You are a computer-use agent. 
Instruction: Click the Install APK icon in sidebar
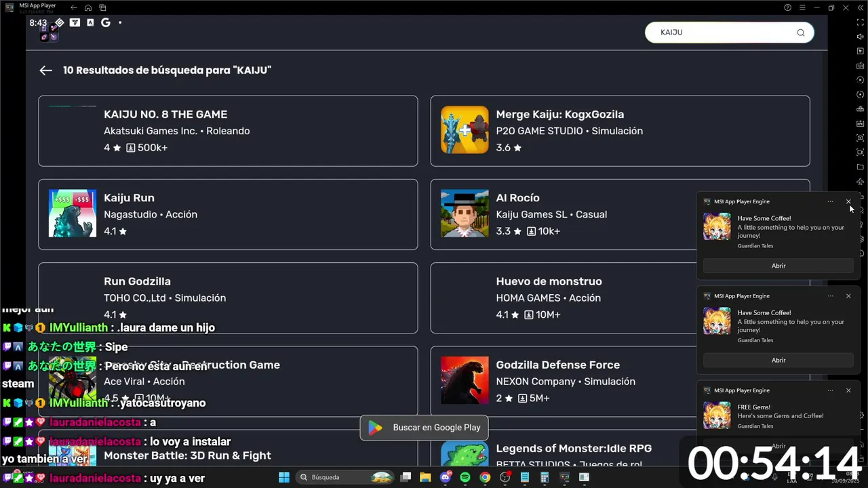[x=861, y=123]
